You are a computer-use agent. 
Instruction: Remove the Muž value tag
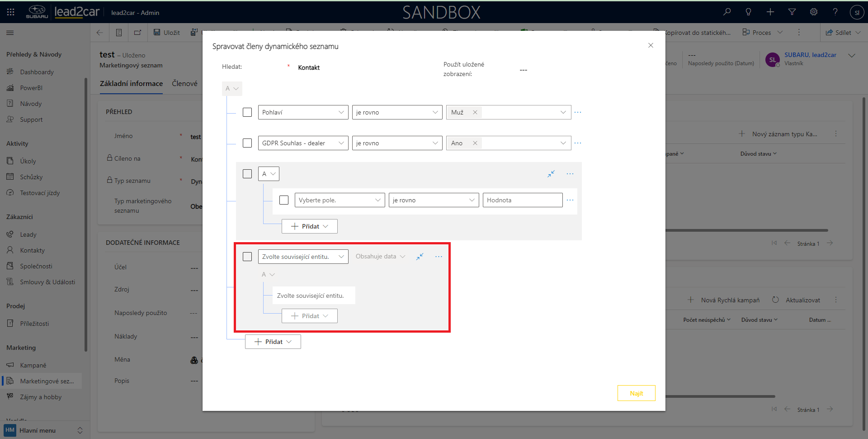[x=475, y=112]
